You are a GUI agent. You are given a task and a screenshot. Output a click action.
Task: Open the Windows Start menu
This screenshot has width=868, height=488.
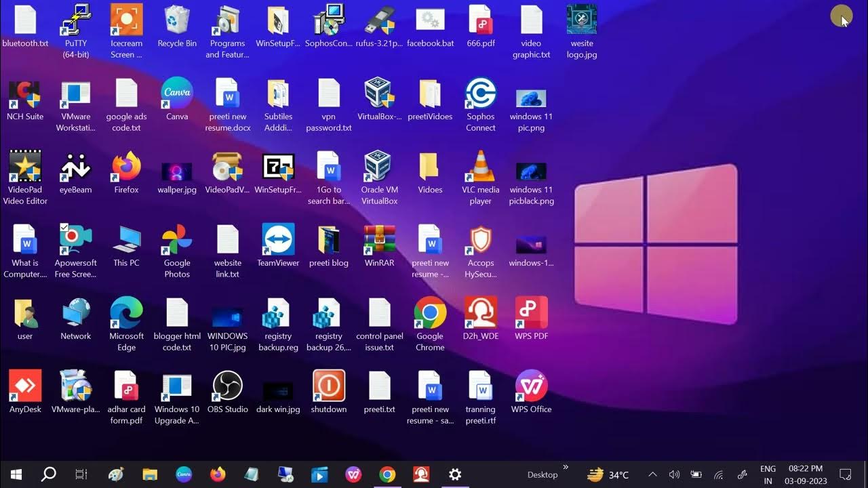pyautogui.click(x=16, y=474)
